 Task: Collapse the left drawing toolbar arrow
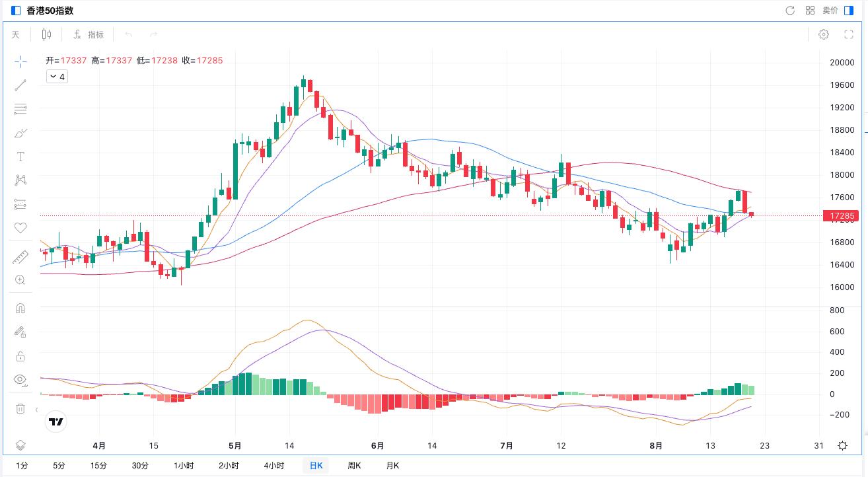click(36, 410)
